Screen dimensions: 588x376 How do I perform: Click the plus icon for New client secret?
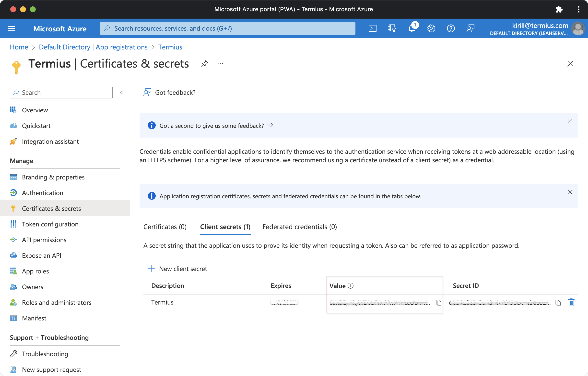click(151, 269)
